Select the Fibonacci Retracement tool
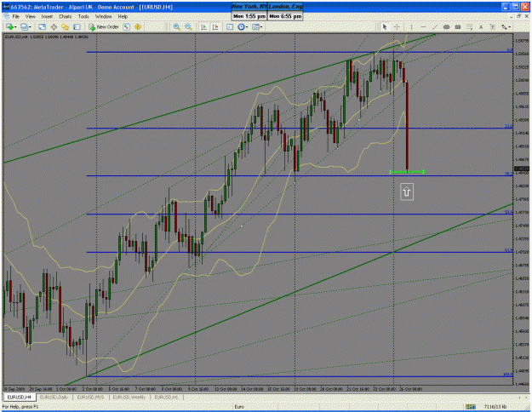Viewport: 532px width, 412px height. [x=469, y=26]
